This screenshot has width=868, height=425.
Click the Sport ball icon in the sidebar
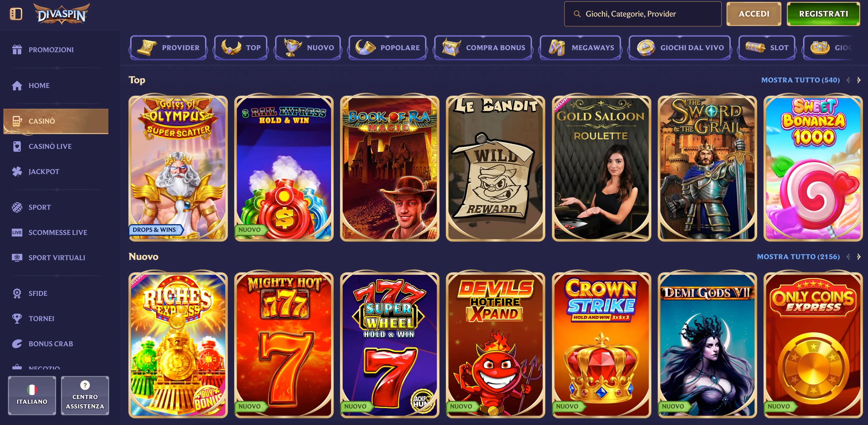click(17, 207)
